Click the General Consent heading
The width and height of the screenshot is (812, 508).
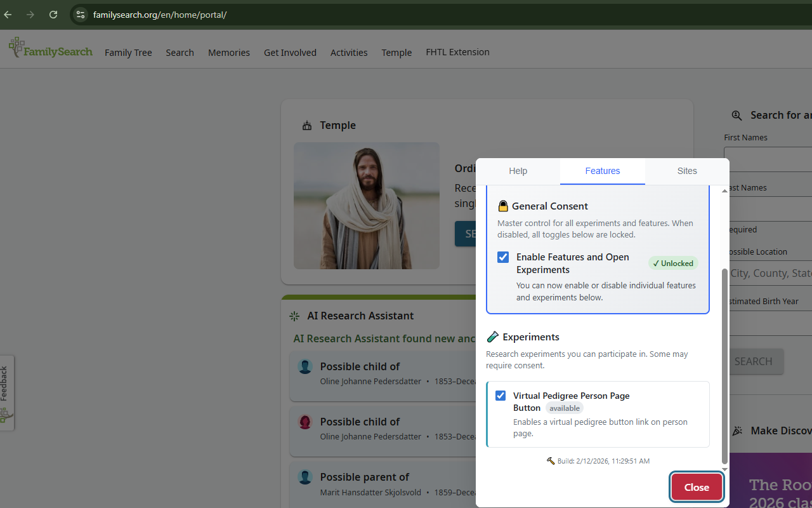tap(550, 206)
